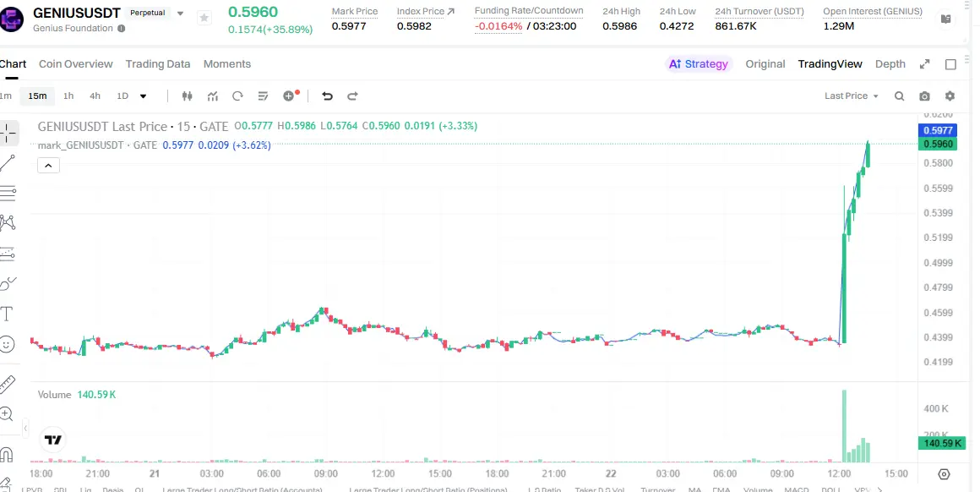Screen dimensions: 980x492
Task: Select the Text annotation tool
Action: point(7,314)
